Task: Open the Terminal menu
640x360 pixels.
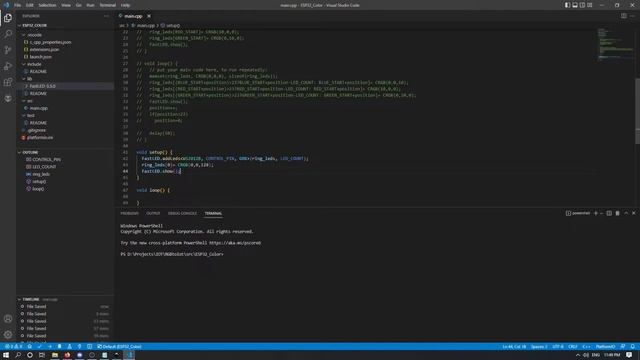Action: 107,5
